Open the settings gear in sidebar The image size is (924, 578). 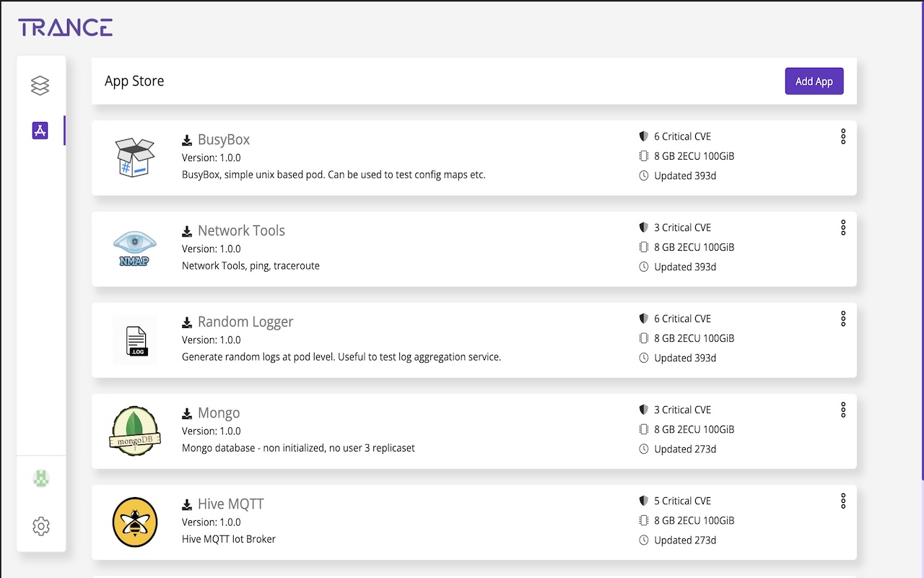[x=41, y=526]
